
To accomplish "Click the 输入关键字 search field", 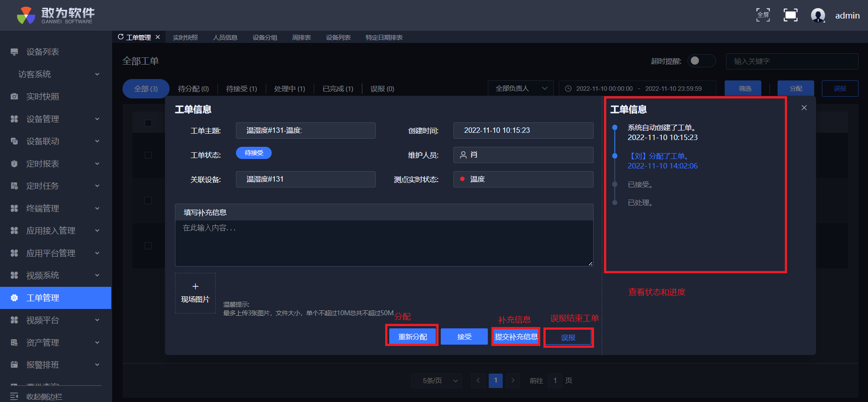I will pos(792,61).
